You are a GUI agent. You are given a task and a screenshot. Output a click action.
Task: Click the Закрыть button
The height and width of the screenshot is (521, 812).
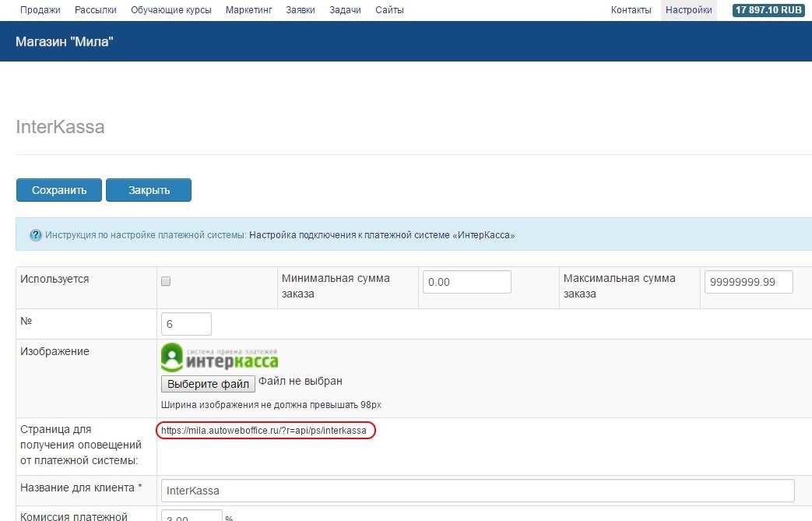[x=149, y=190]
